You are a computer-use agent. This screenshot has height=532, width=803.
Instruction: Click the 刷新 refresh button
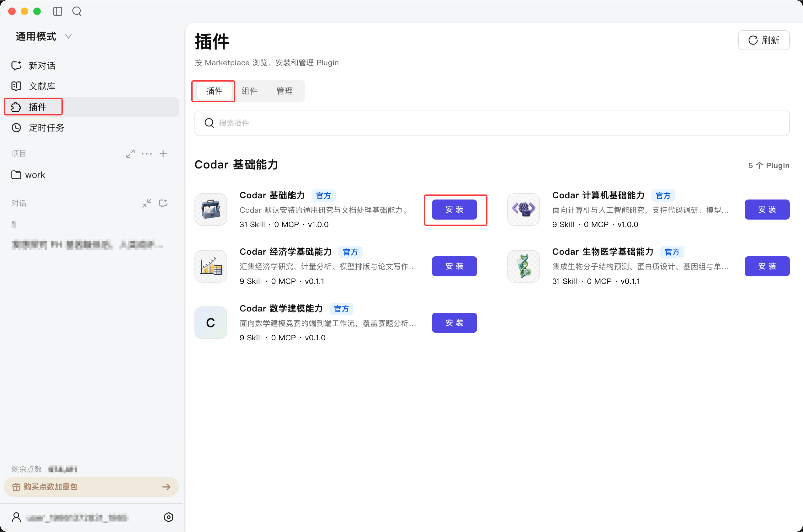764,40
